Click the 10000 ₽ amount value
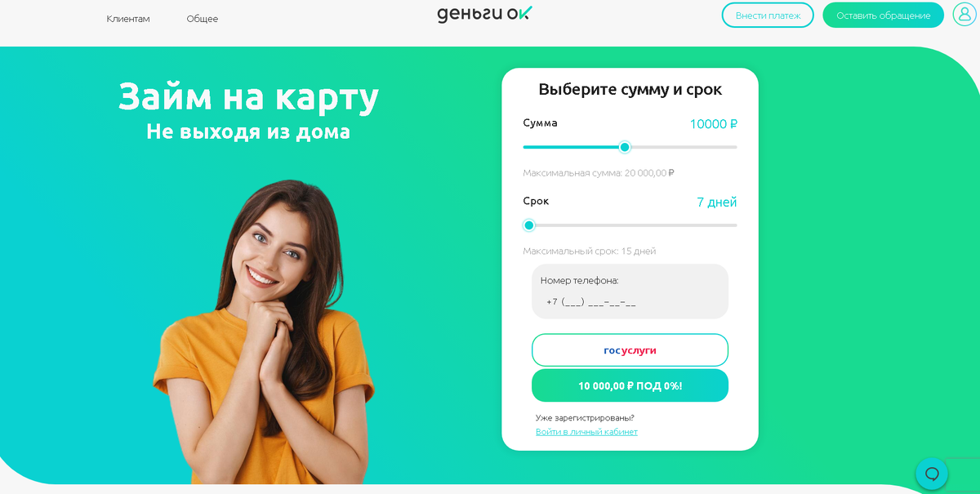Image resolution: width=980 pixels, height=494 pixels. 714,124
